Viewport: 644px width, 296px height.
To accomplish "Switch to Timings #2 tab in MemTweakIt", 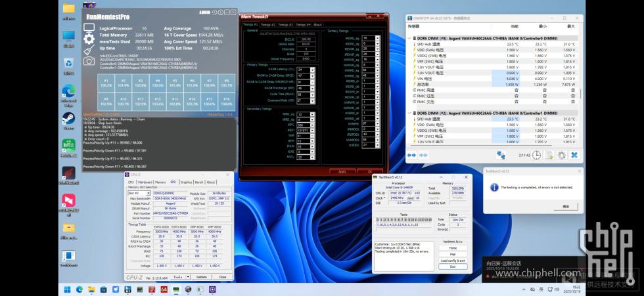I will (x=267, y=24).
